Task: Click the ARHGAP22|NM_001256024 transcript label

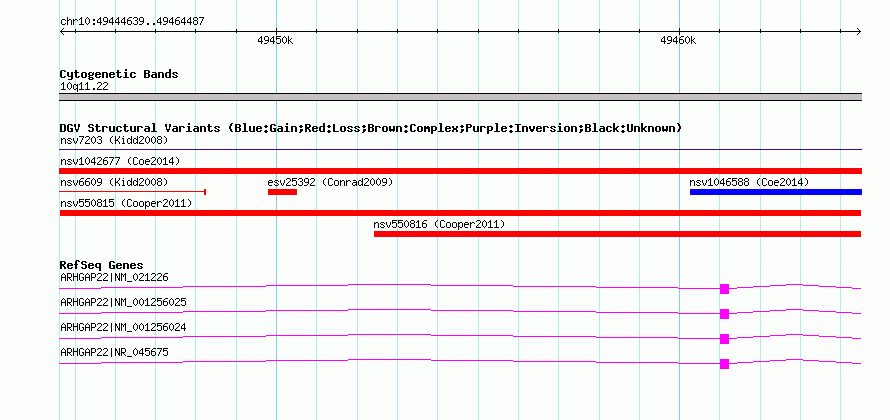Action: tap(123, 327)
